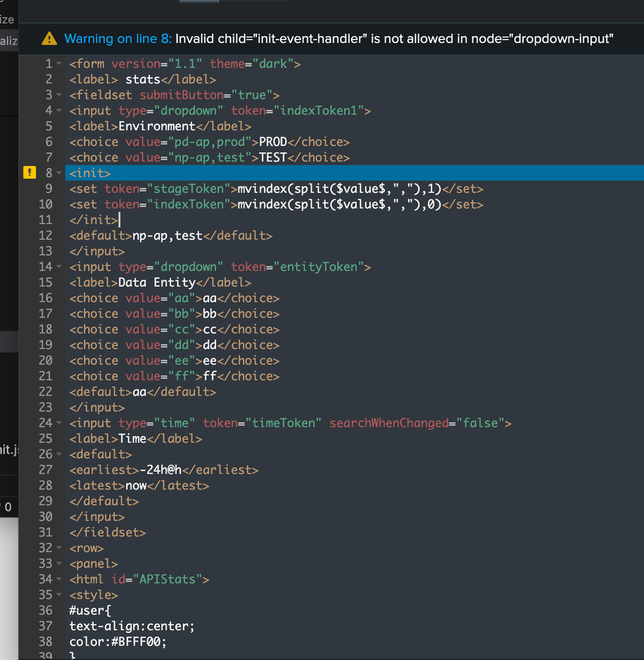Click line number 13 in the gutter
Image resolution: width=644 pixels, height=660 pixels.
pyautogui.click(x=46, y=251)
